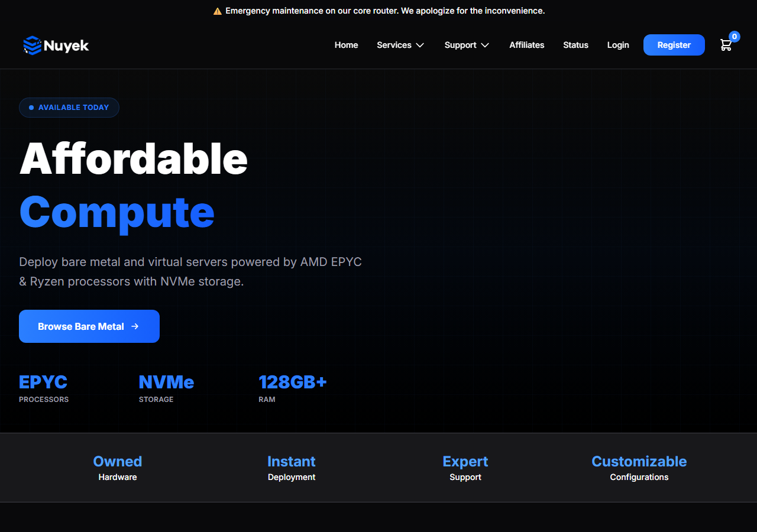The height and width of the screenshot is (532, 757).
Task: Expand the Services dropdown chevron
Action: 420,46
